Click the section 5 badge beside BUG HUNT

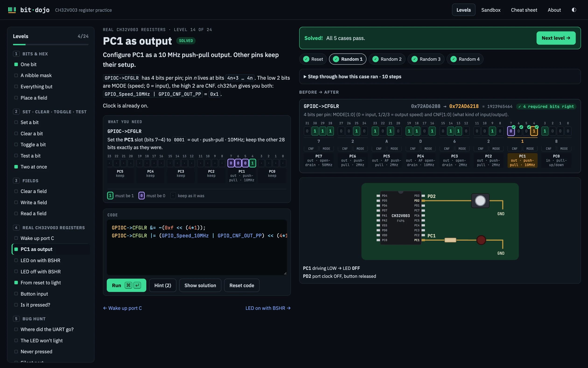tap(16, 319)
